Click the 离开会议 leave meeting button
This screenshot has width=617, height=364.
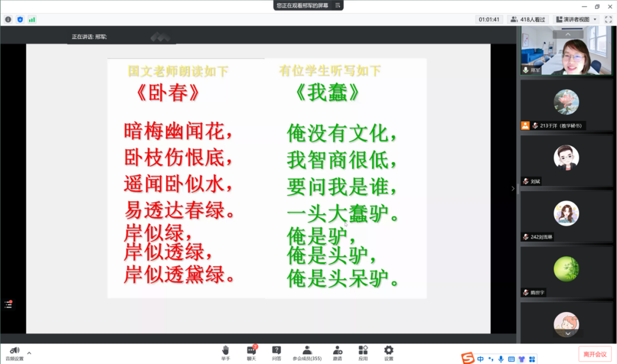[x=595, y=354]
